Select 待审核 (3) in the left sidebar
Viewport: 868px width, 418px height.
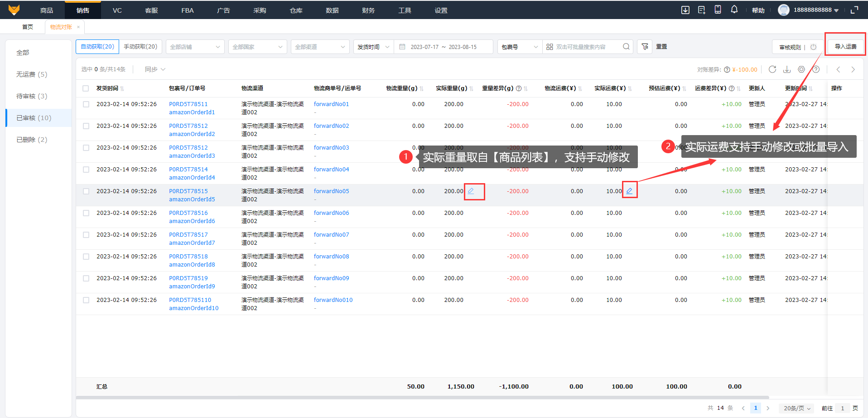point(32,96)
